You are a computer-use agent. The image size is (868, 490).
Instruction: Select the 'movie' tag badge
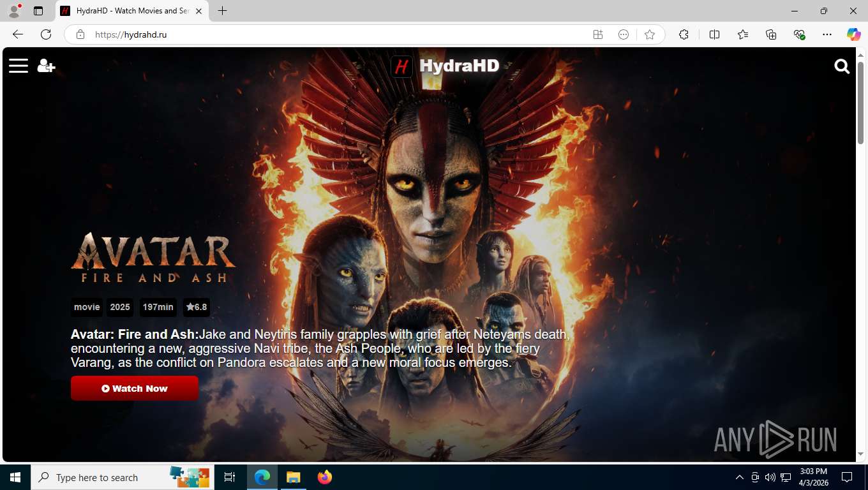click(x=87, y=307)
